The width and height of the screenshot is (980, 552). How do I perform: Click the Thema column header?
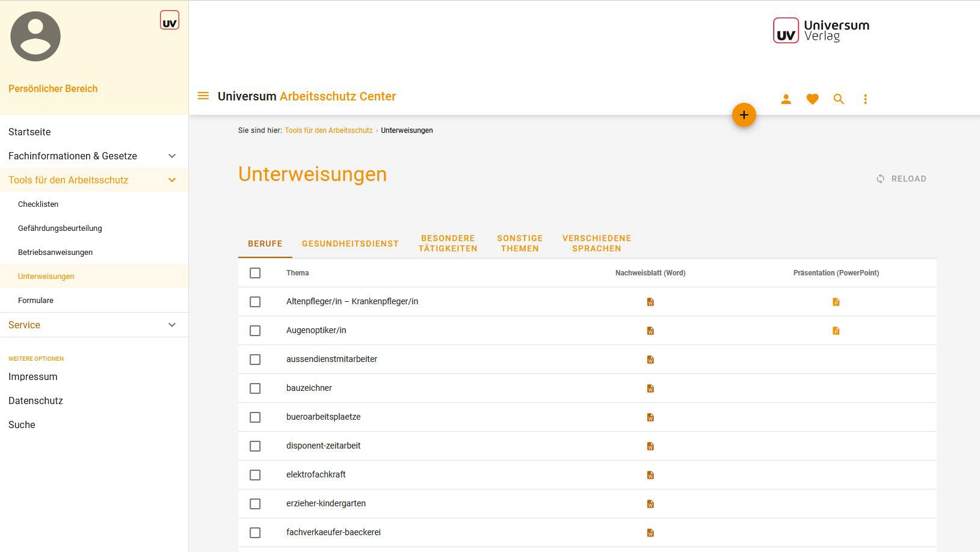point(297,273)
